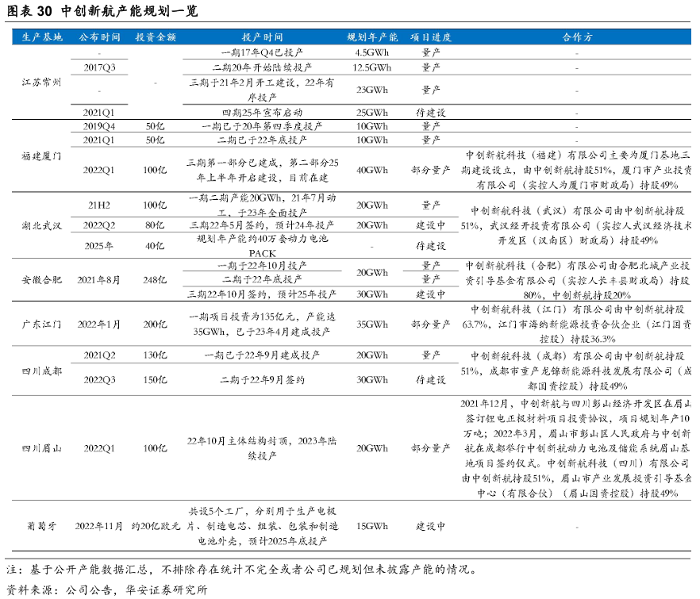Click the '2021年8月' date cell
The width and height of the screenshot is (700, 599).
(x=99, y=280)
